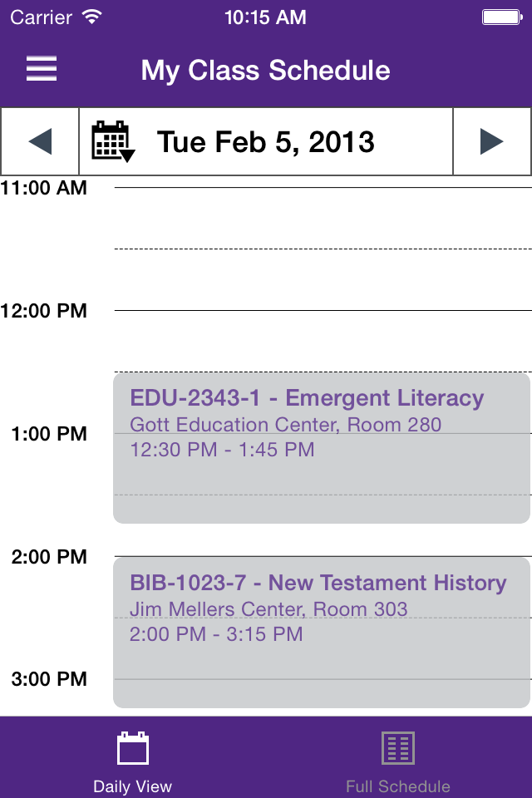This screenshot has height=798, width=532.
Task: Select the 11:00 AM time slot
Action: point(323,218)
